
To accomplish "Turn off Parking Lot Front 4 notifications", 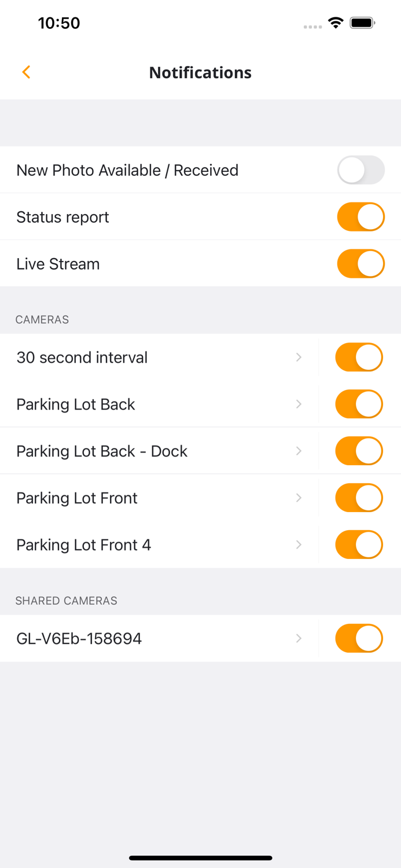I will 359,545.
